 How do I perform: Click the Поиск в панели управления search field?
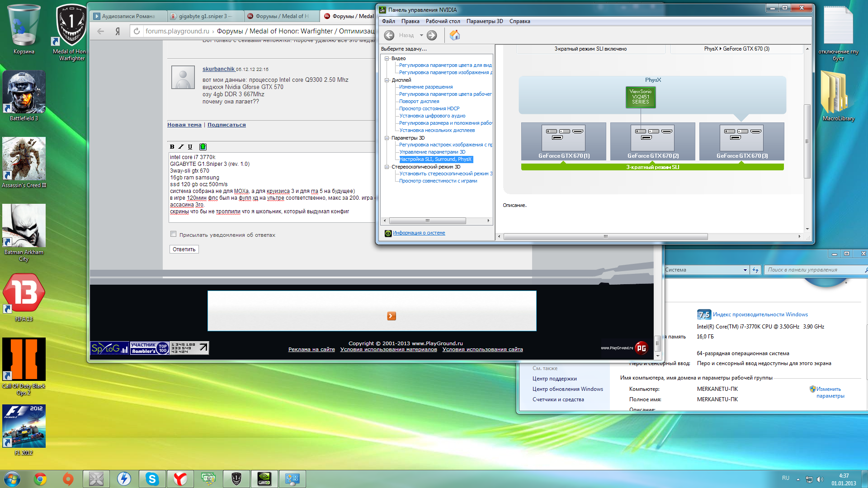815,270
